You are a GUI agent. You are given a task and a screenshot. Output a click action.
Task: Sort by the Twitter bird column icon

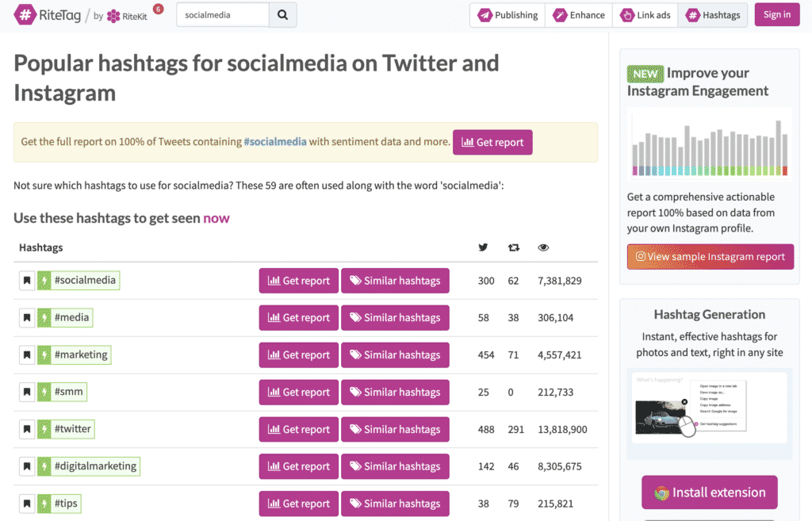pos(483,247)
